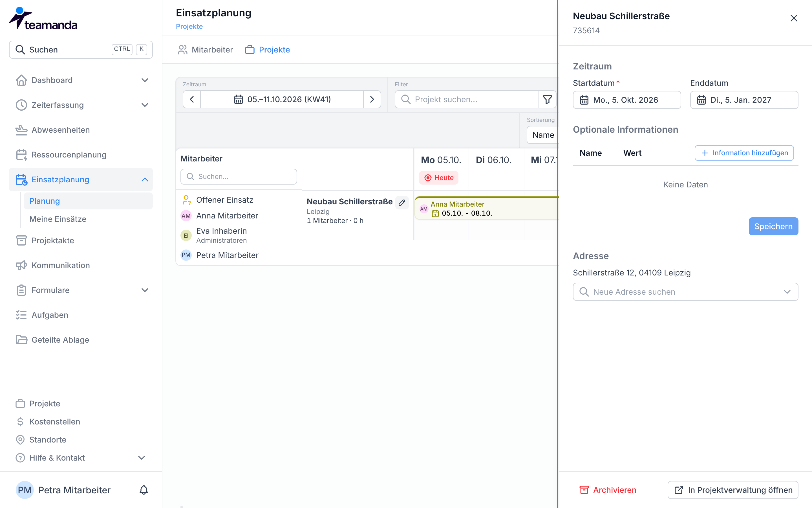Go to the previous week
The width and height of the screenshot is (812, 508).
192,99
